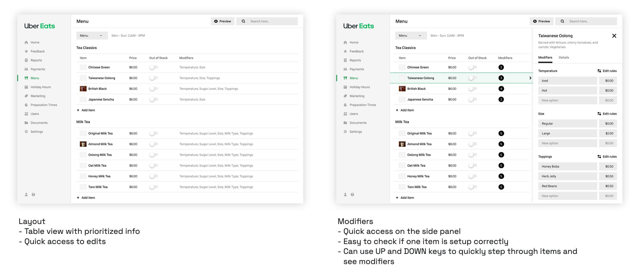Toggle Original Milk Tea out of stock

154,133
